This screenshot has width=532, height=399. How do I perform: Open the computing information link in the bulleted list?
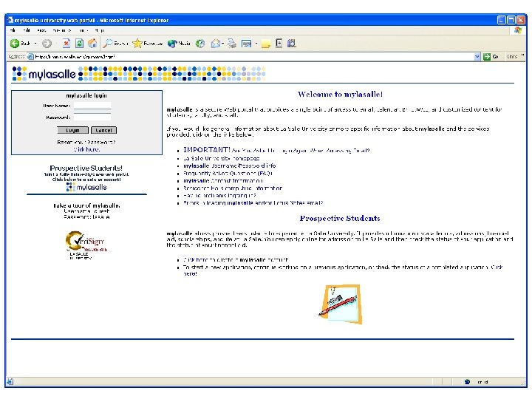pyautogui.click(x=233, y=188)
